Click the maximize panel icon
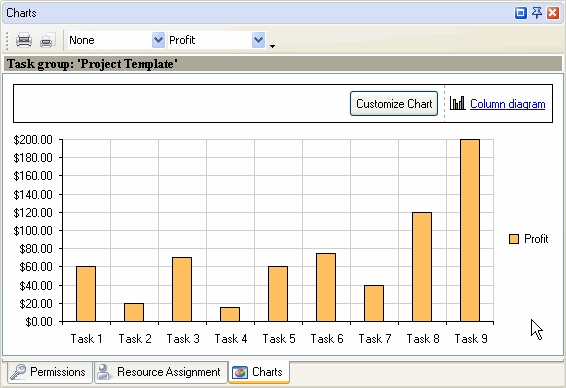This screenshot has width=566, height=388. point(521,13)
